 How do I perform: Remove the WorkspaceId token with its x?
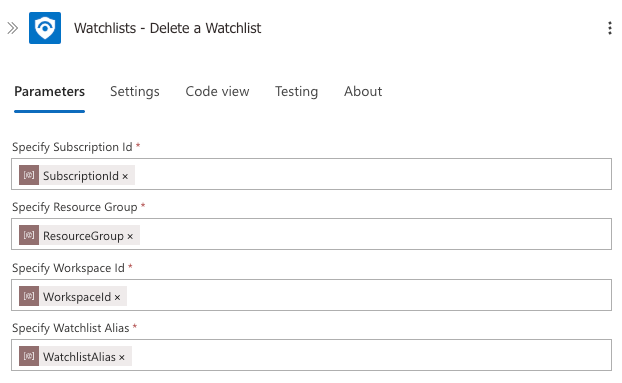(117, 297)
